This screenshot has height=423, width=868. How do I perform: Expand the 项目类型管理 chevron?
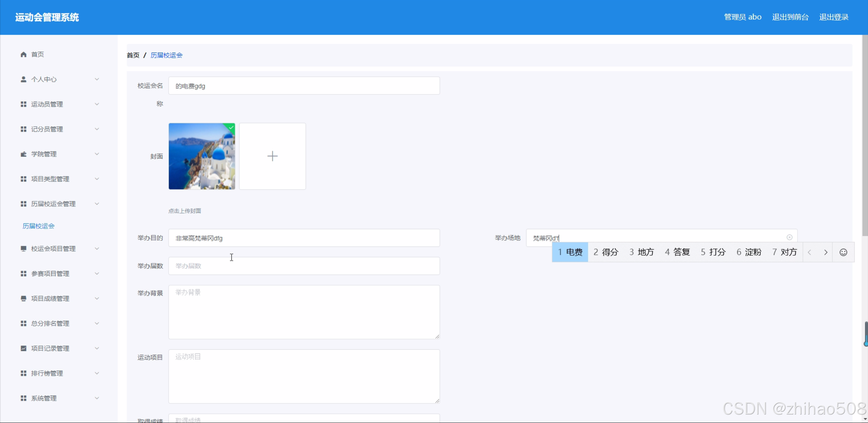click(x=97, y=179)
